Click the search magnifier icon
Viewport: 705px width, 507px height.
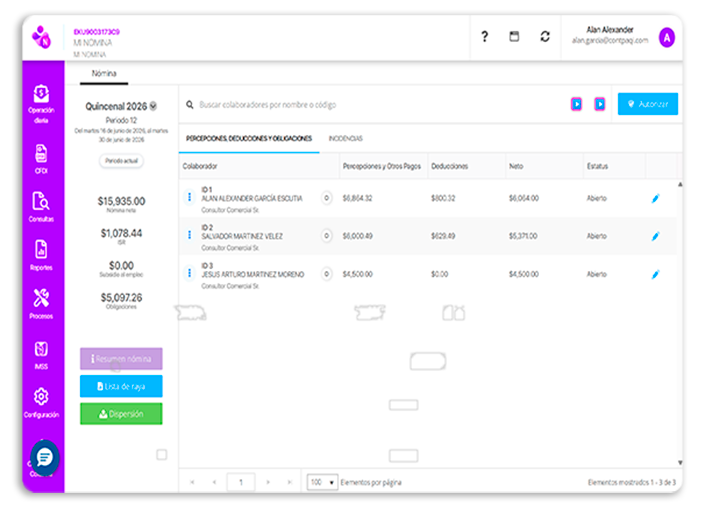coord(190,104)
